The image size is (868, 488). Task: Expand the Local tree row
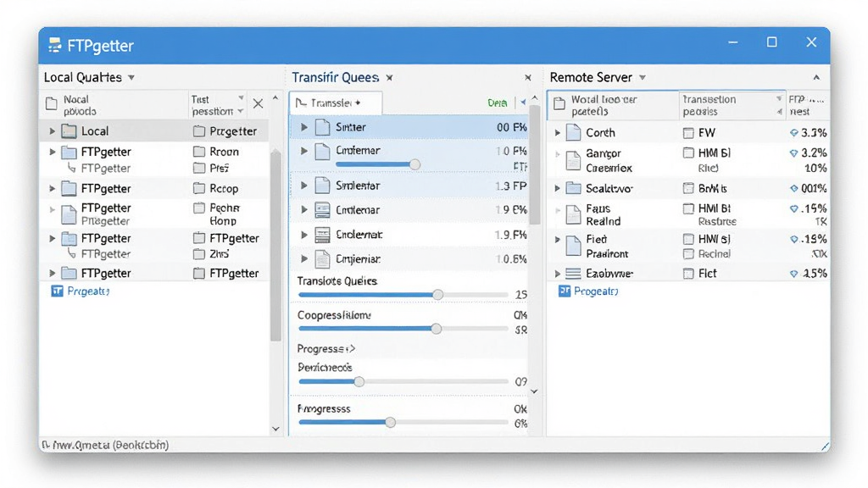(x=52, y=131)
